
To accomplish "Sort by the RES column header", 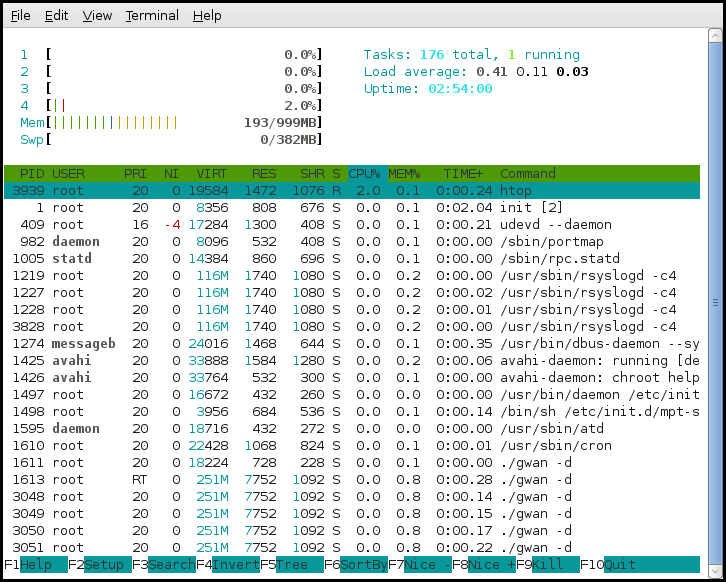I will (264, 174).
